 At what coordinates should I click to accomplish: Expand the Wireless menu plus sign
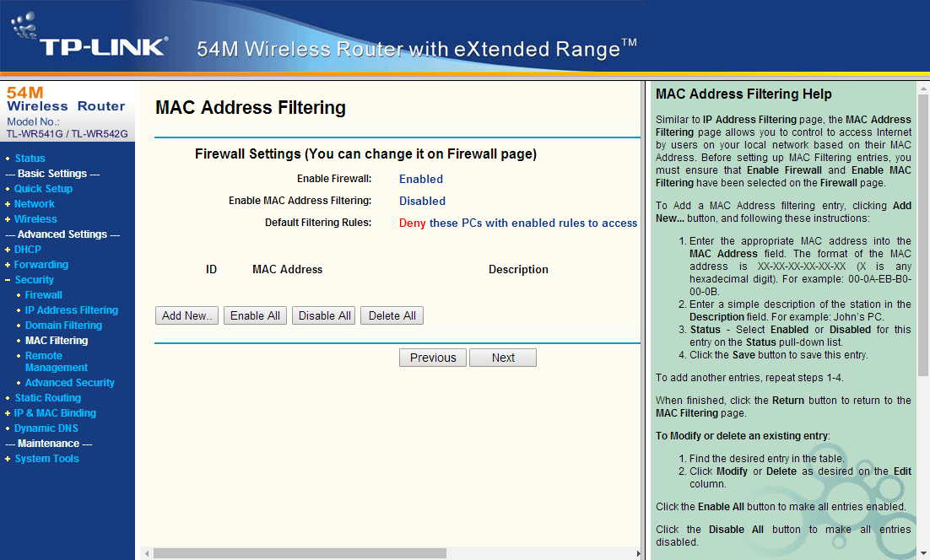(8, 219)
